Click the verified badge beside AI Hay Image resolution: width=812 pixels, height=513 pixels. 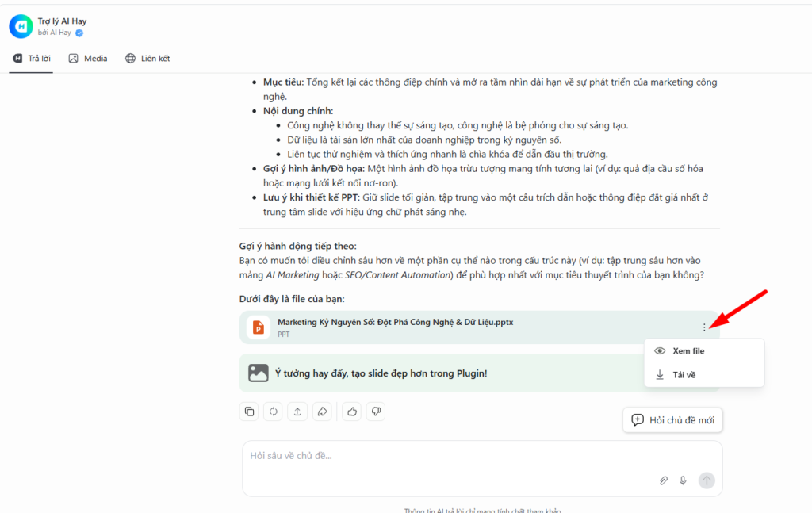coord(79,33)
